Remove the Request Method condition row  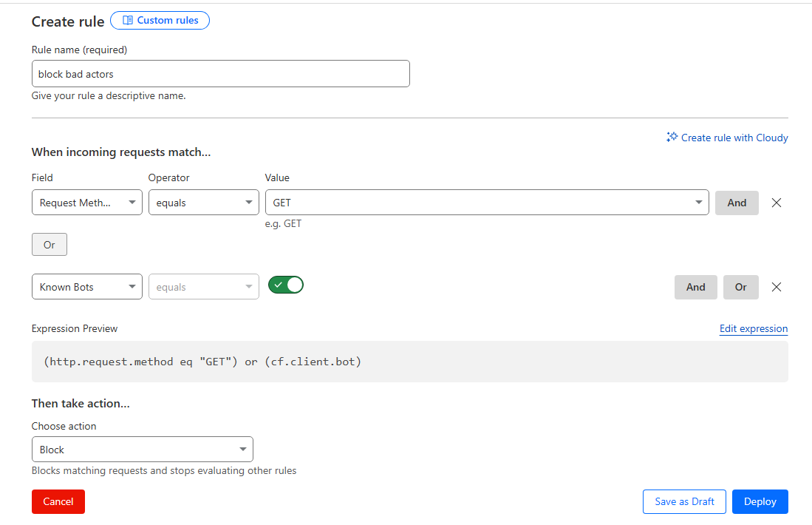(x=777, y=203)
